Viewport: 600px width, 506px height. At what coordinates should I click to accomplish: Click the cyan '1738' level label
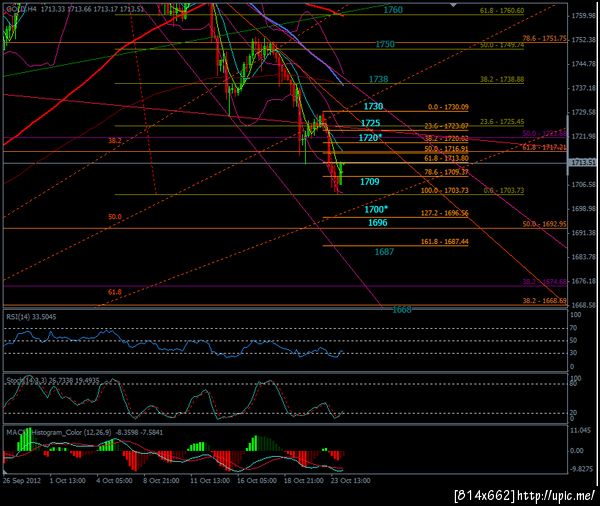pos(378,79)
